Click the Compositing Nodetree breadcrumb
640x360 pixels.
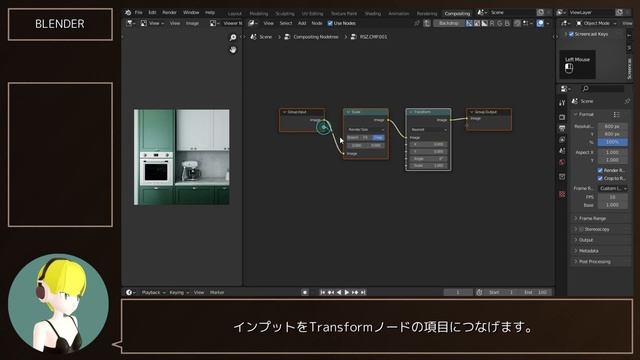(x=316, y=37)
